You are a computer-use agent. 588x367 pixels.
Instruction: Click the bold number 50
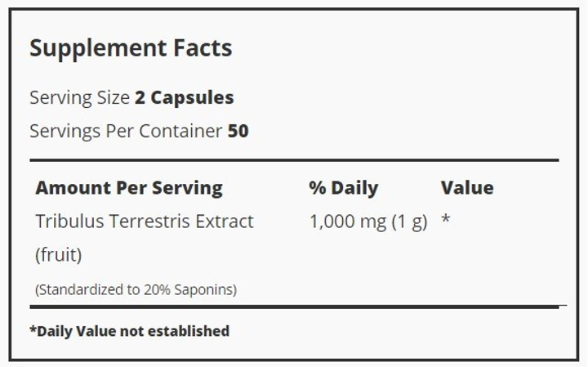(x=238, y=131)
